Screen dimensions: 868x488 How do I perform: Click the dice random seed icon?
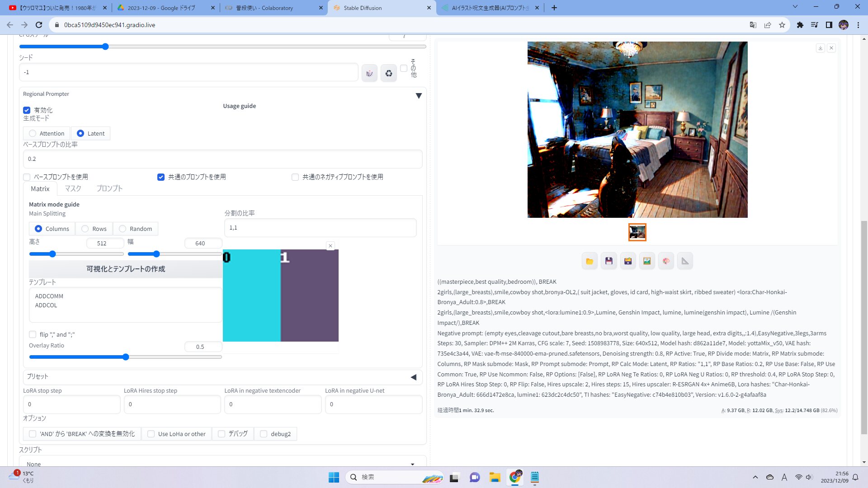click(369, 73)
